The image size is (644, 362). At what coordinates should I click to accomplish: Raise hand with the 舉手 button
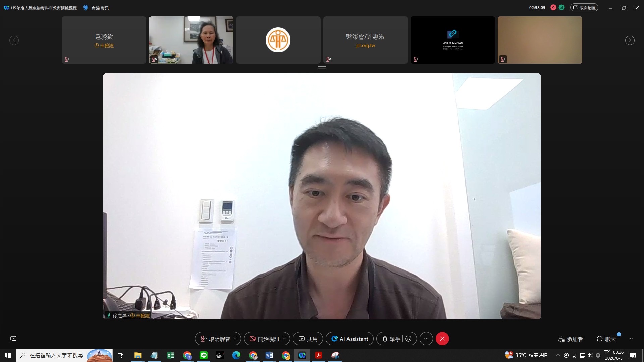tap(391, 339)
